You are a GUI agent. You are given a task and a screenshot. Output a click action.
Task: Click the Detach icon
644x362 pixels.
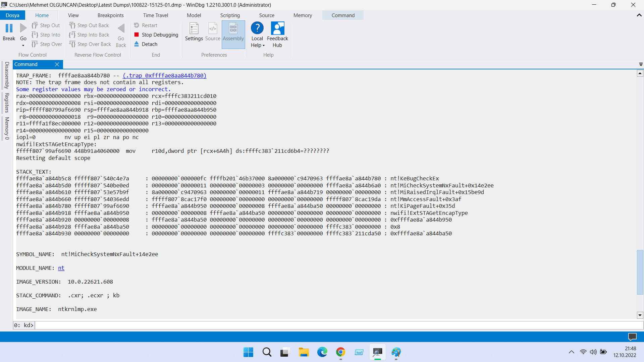tap(137, 44)
